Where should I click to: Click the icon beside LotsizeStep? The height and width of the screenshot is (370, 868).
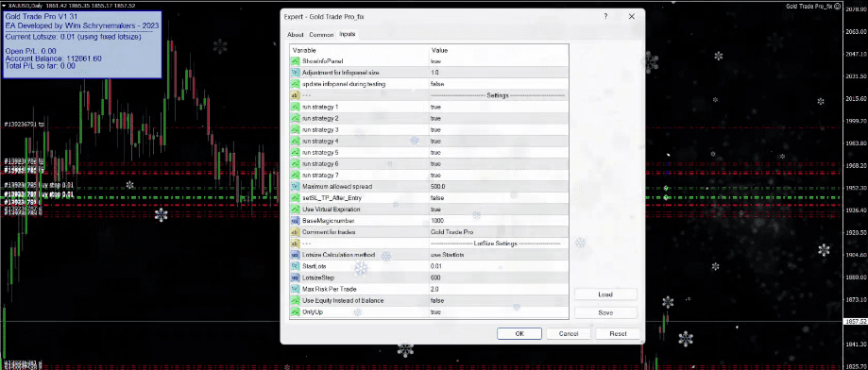click(296, 277)
